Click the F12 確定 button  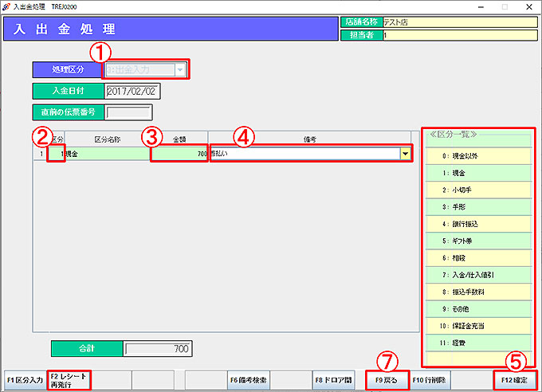pyautogui.click(x=514, y=380)
